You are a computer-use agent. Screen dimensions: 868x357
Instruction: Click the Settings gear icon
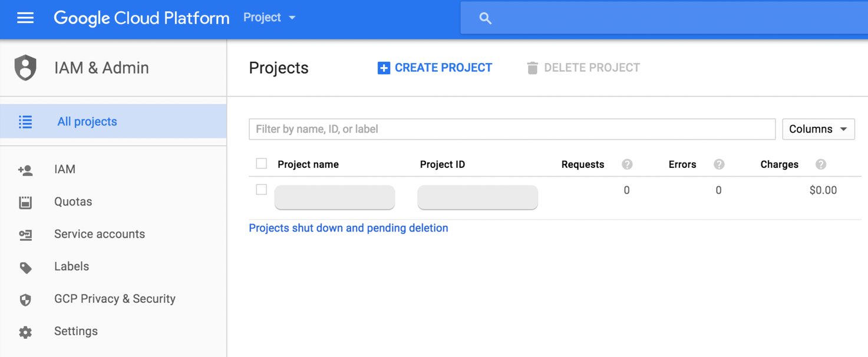25,332
